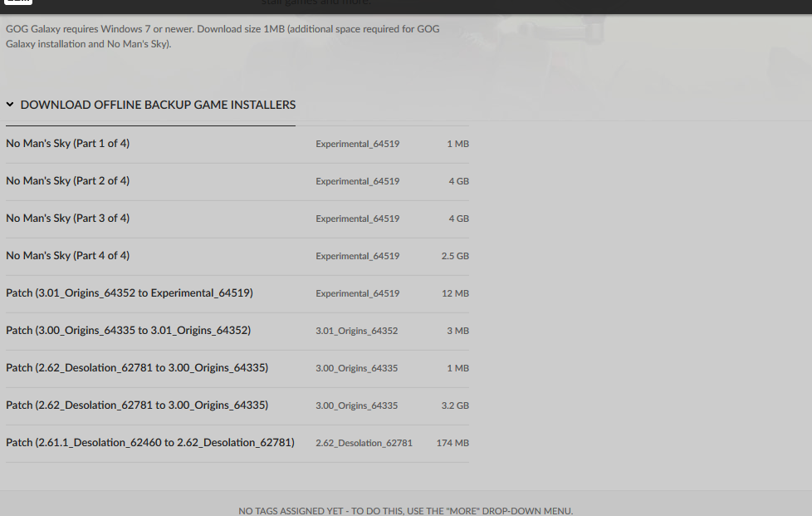The image size is (812, 516).
Task: Download No Man's Sky Part 1 of 4
Action: [68, 144]
